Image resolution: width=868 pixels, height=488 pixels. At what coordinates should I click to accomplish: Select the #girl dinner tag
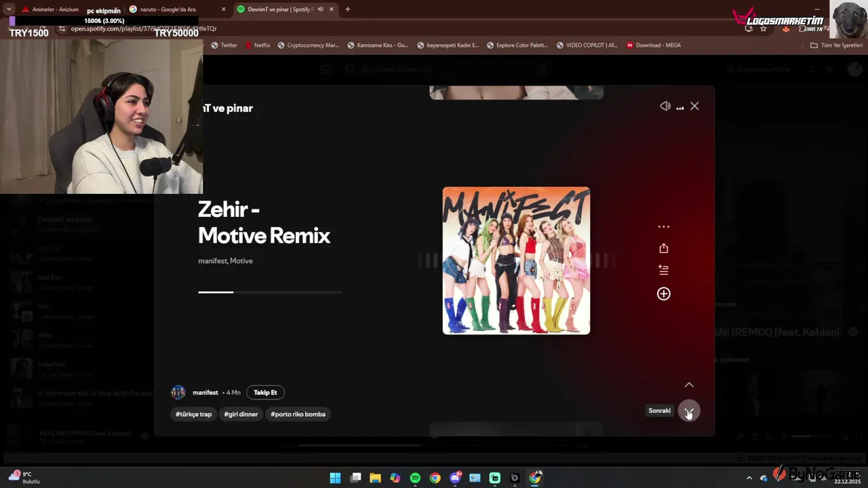click(x=241, y=414)
